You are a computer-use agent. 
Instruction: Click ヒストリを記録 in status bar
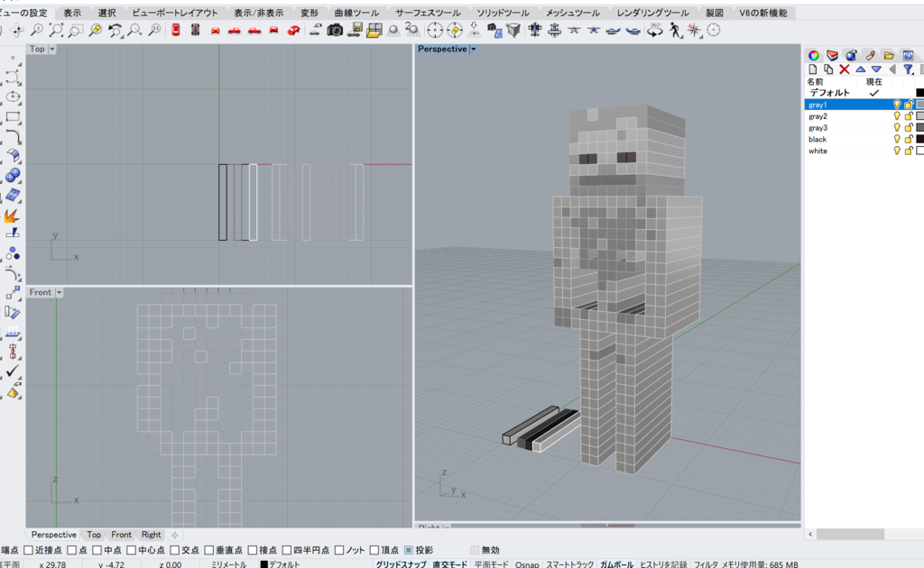663,563
